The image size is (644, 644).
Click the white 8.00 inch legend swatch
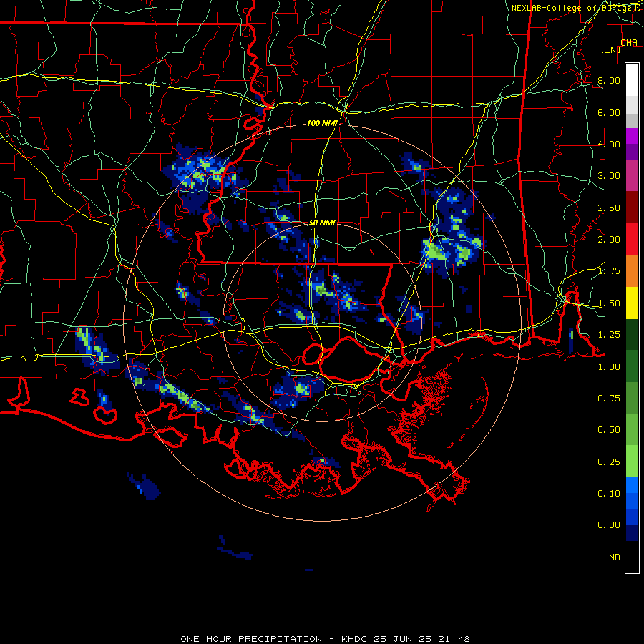(632, 80)
